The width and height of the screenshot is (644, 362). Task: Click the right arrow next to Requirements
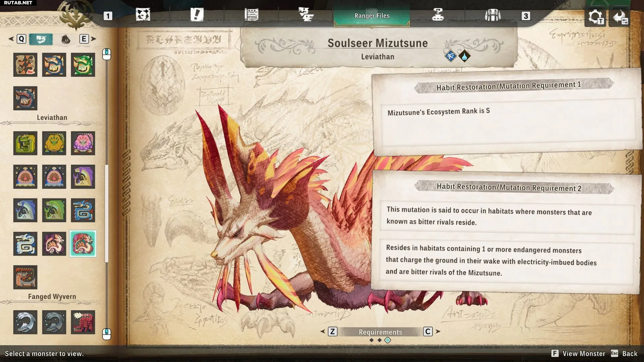point(438,331)
